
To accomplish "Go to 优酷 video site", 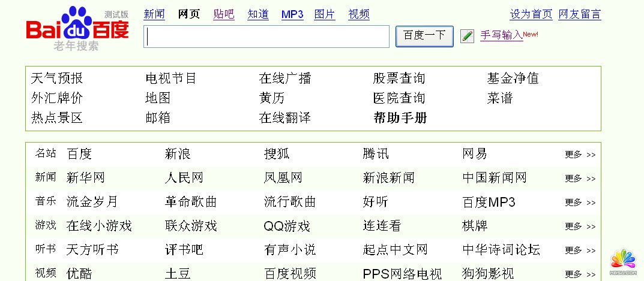I will coord(79,274).
